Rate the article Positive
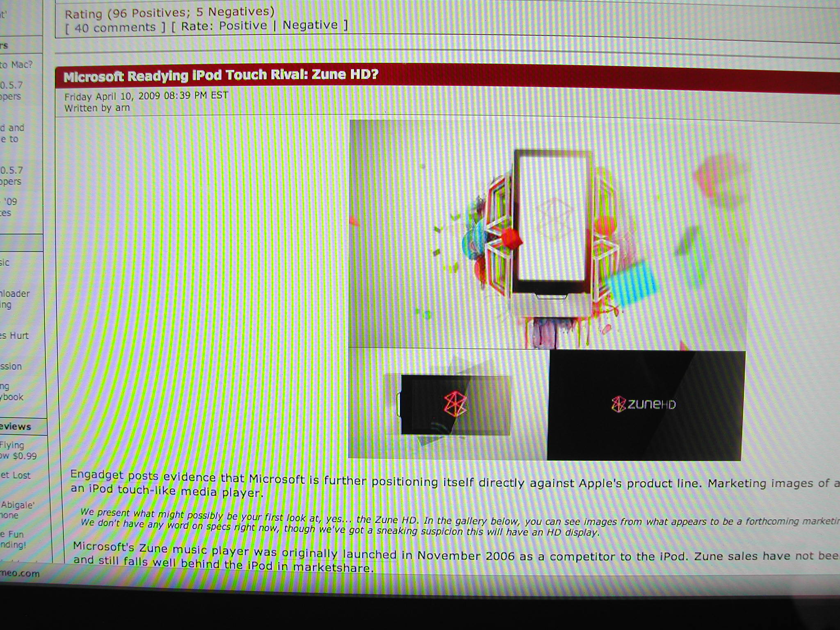This screenshot has width=840, height=630. (x=243, y=26)
